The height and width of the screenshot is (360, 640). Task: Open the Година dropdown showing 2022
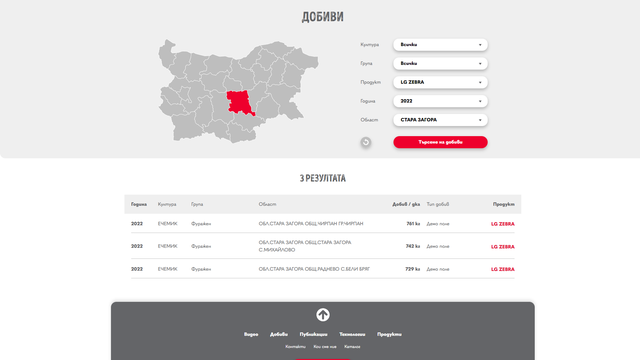[440, 101]
